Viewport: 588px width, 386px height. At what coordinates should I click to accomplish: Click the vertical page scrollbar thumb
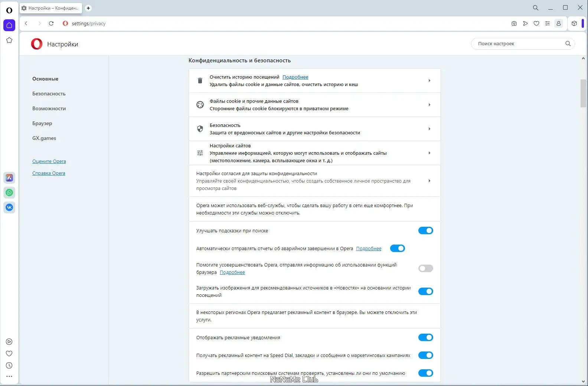(583, 93)
